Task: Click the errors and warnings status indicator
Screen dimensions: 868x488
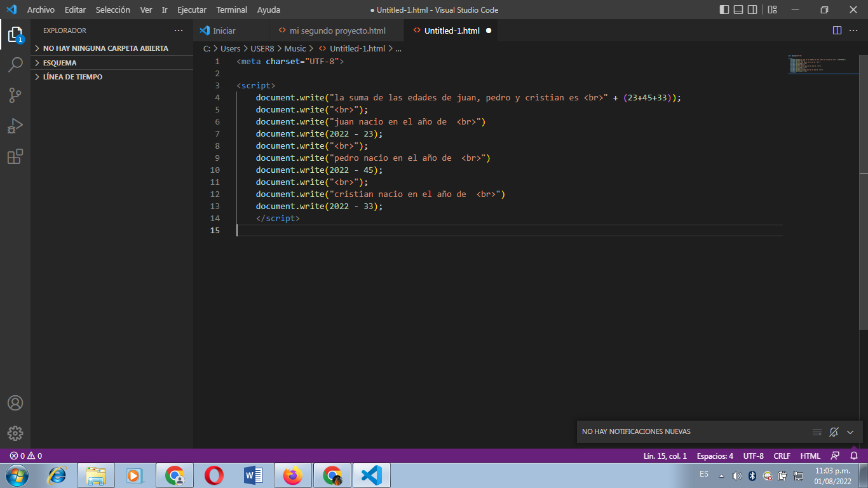Action: click(26, 456)
